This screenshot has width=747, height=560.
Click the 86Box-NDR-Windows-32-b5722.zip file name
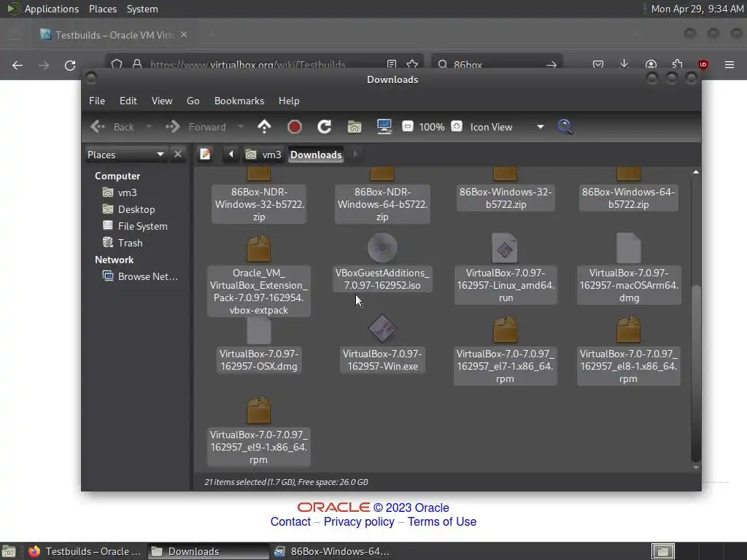[x=259, y=204]
